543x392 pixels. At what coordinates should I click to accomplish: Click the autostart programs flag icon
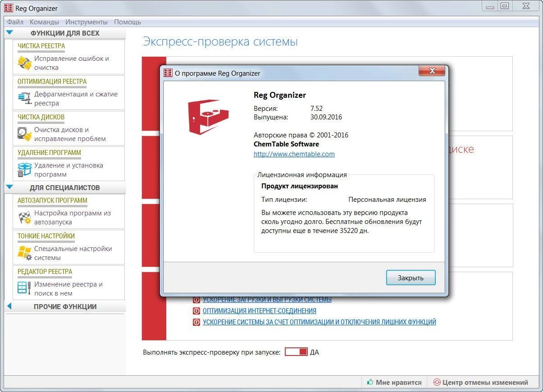pyautogui.click(x=24, y=218)
